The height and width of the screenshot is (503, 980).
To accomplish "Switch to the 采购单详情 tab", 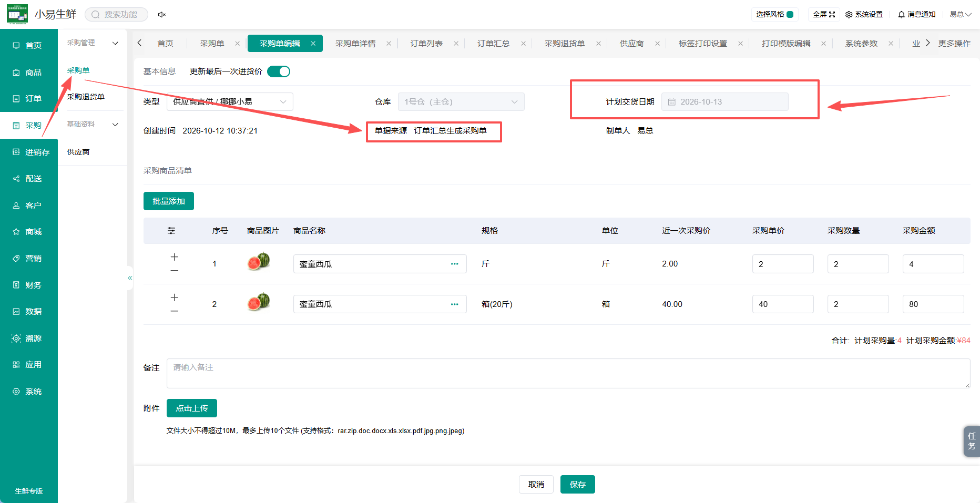I will (x=355, y=44).
